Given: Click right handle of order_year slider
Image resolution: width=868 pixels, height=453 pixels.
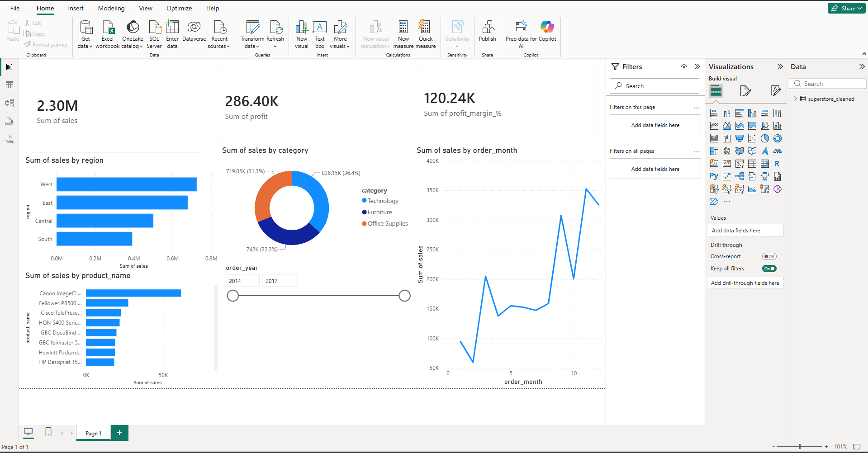Looking at the screenshot, I should (x=405, y=296).
